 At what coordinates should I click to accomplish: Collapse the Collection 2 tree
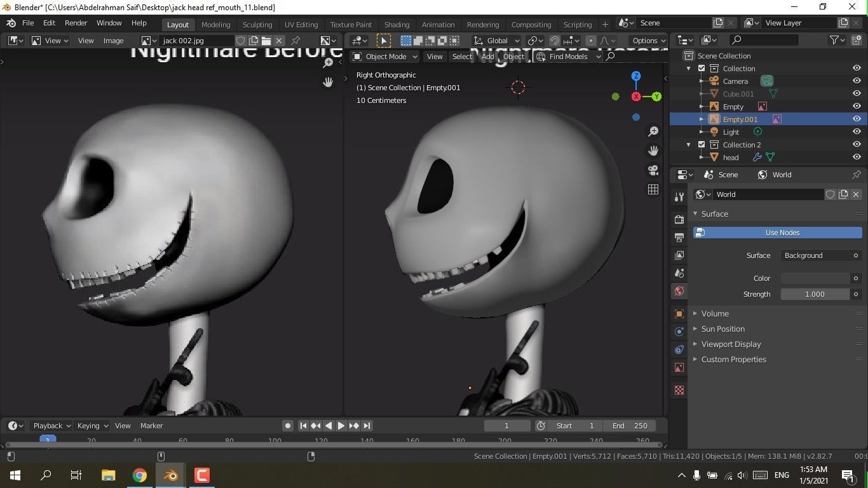689,145
